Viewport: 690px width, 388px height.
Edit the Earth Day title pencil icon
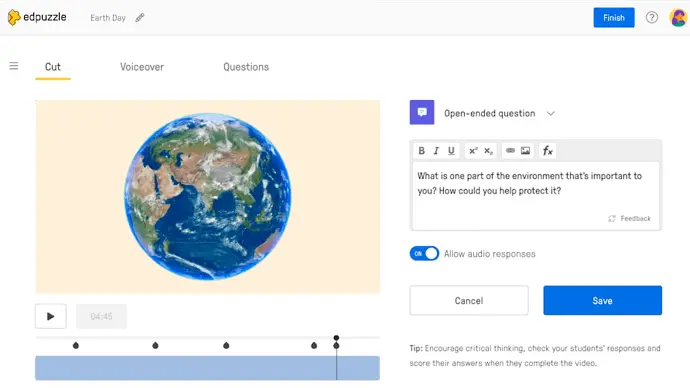coord(139,18)
